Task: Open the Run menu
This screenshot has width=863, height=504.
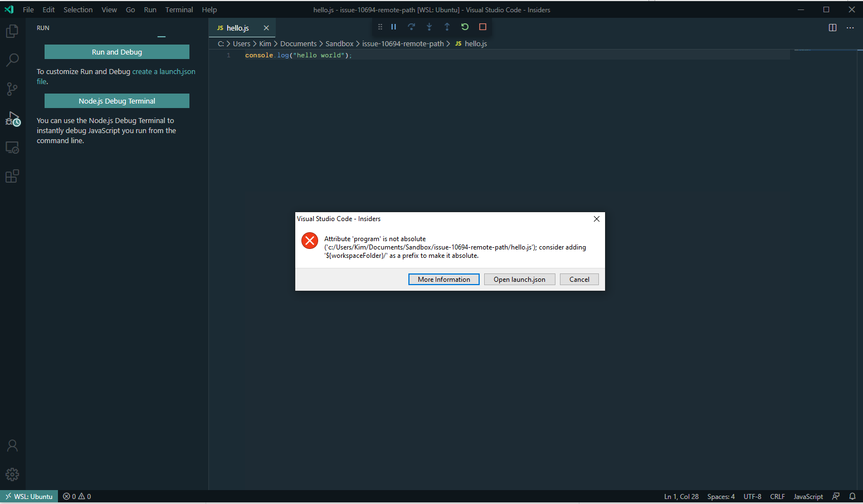Action: 150,9
